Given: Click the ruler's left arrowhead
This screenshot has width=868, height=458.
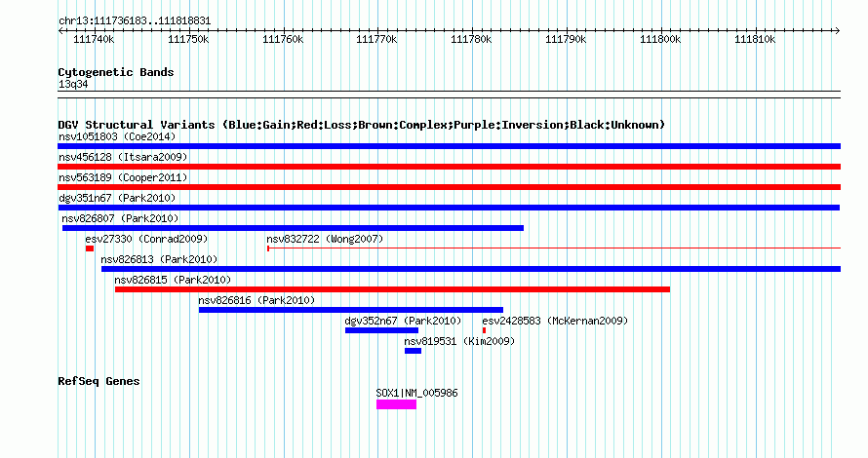Looking at the screenshot, I should pyautogui.click(x=60, y=31).
